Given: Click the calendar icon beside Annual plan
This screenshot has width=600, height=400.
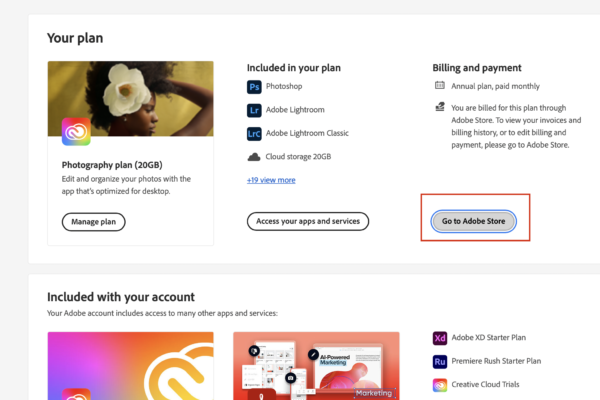Looking at the screenshot, I should coord(440,85).
